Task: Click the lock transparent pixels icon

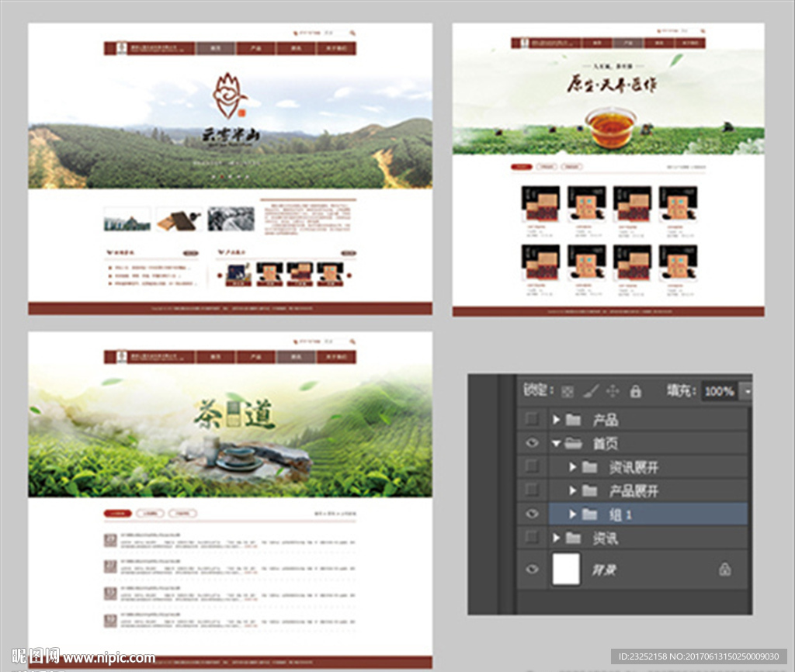Action: pos(568,391)
